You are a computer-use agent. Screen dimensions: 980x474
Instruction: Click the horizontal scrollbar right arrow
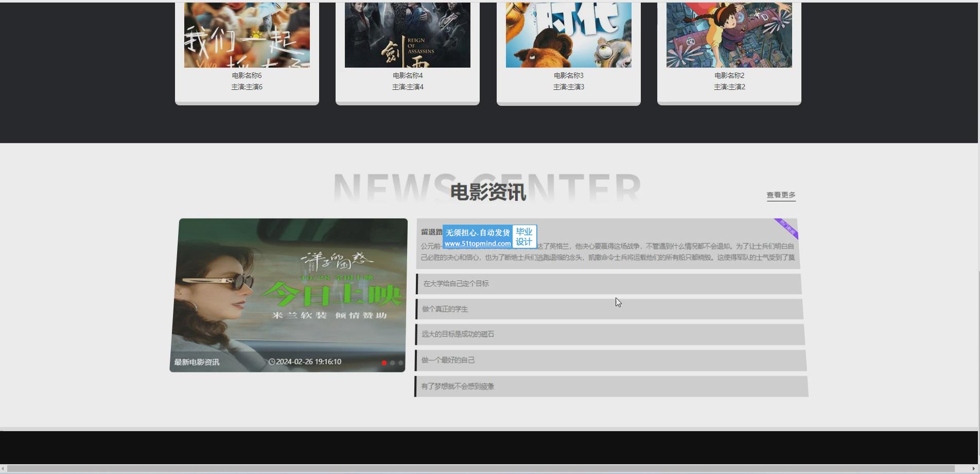pyautogui.click(x=973, y=468)
